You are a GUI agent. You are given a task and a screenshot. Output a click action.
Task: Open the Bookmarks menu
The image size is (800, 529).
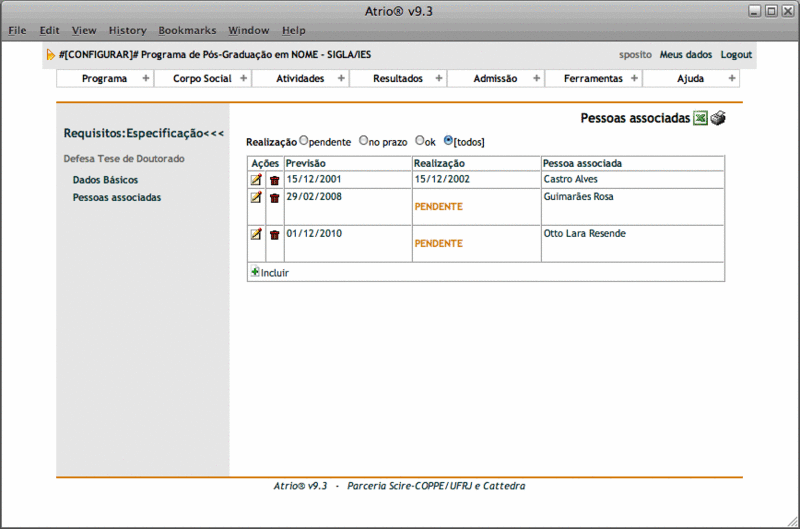[x=187, y=31]
